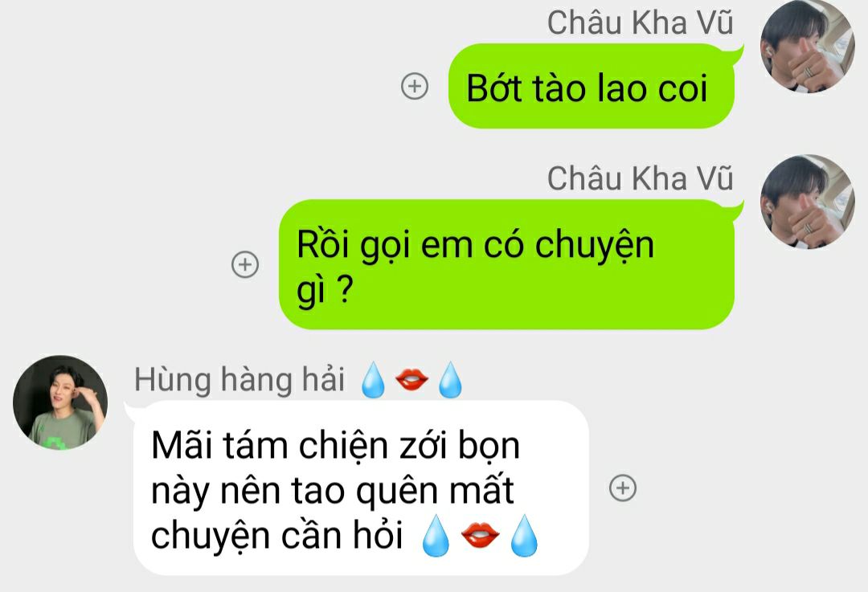The width and height of the screenshot is (868, 592).
Task: Select the "Rồi gọi em có chuyện gì ?" bubble
Action: click(506, 264)
